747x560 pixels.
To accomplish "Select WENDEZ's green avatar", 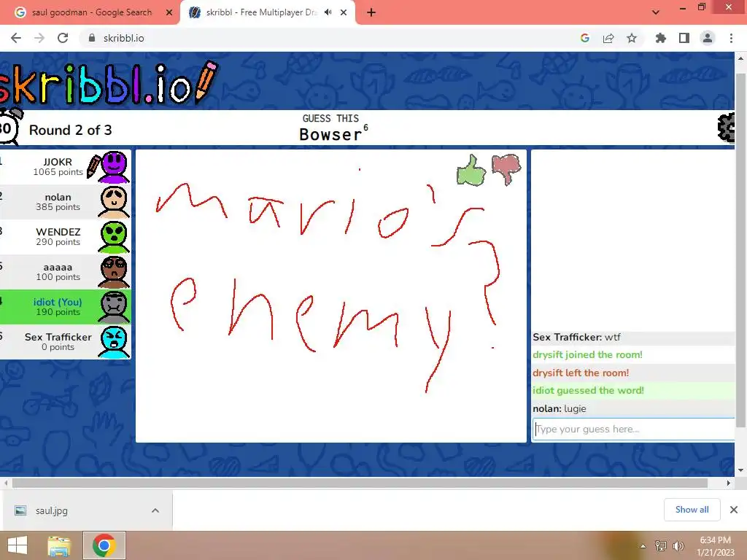I will tap(114, 237).
